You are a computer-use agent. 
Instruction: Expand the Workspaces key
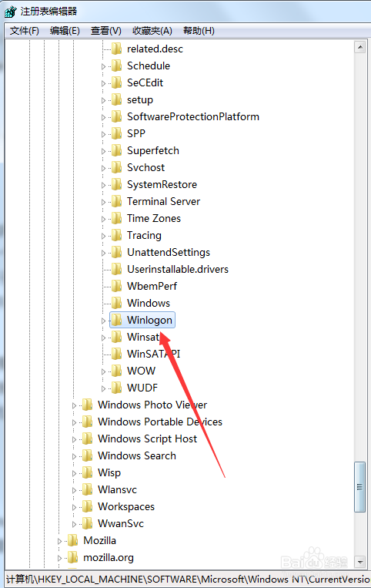tap(74, 507)
